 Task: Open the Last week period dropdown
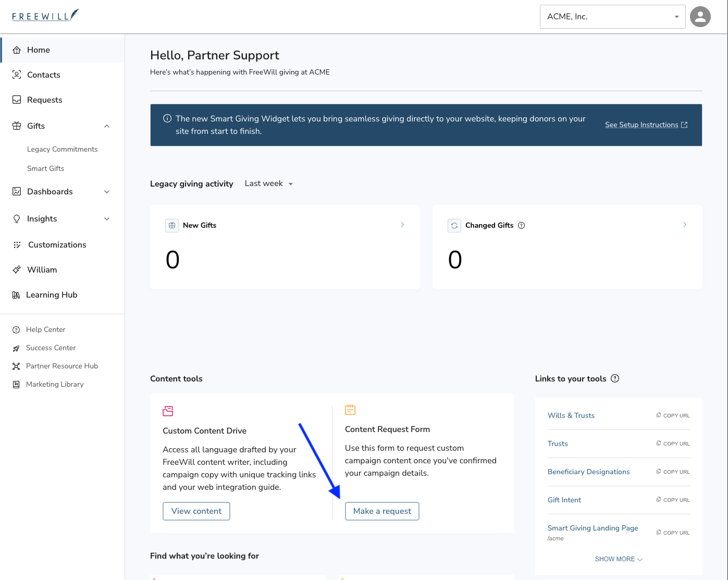[x=269, y=184]
